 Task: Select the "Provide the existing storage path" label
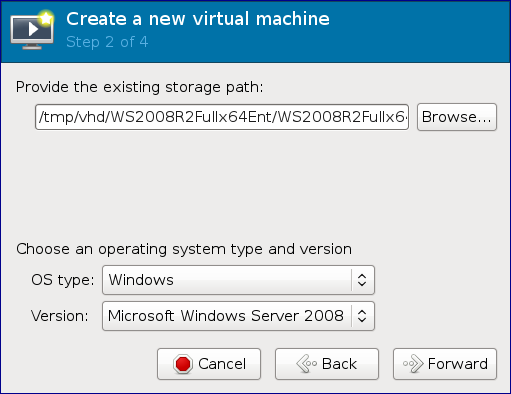[140, 87]
